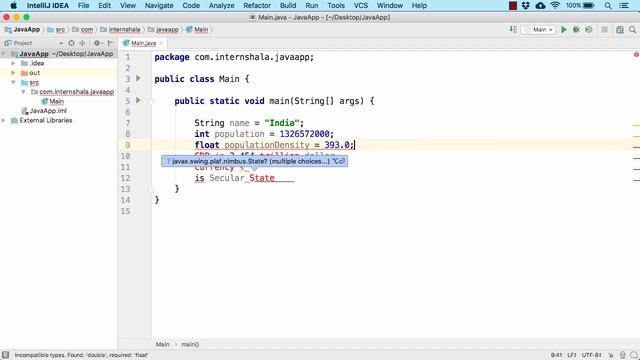Toggle the closing fold marker on line 13

(x=151, y=189)
